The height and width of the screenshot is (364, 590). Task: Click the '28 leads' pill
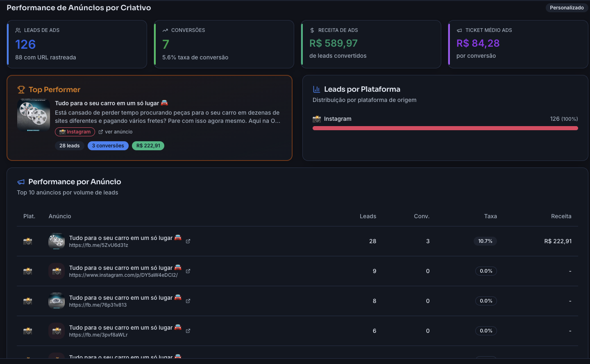pyautogui.click(x=70, y=146)
